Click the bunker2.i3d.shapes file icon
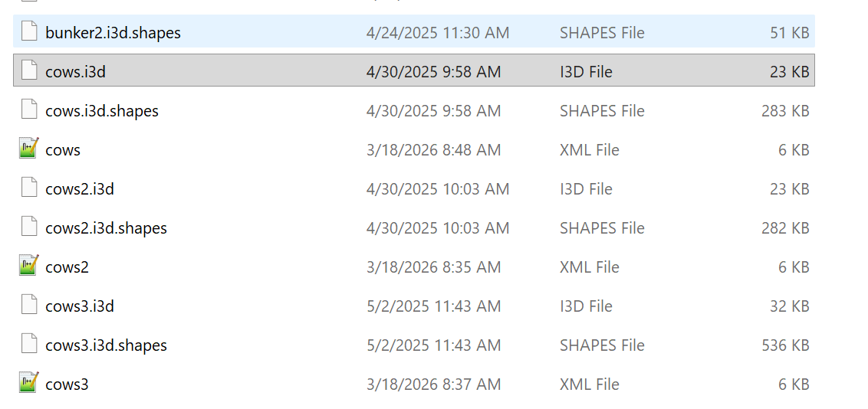 point(29,32)
